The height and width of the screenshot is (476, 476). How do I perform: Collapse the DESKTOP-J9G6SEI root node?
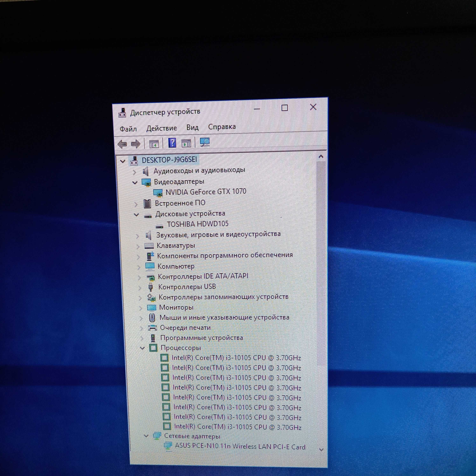coord(122,161)
